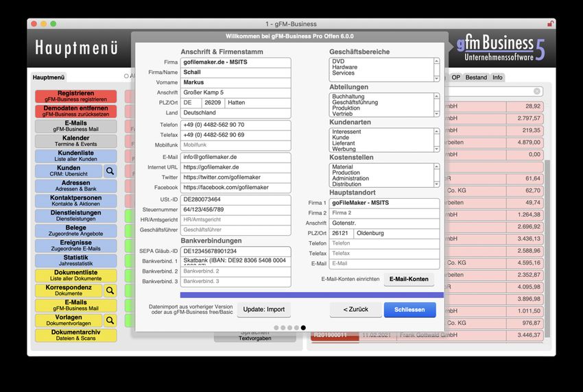
Task: Open Kontaktpersonen Kontakte & Aktionen
Action: pos(76,201)
